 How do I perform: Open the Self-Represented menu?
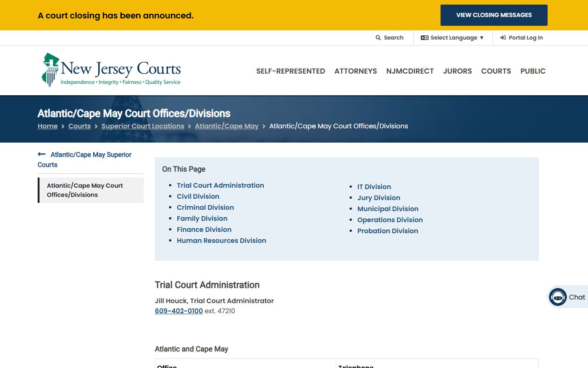[x=291, y=71]
